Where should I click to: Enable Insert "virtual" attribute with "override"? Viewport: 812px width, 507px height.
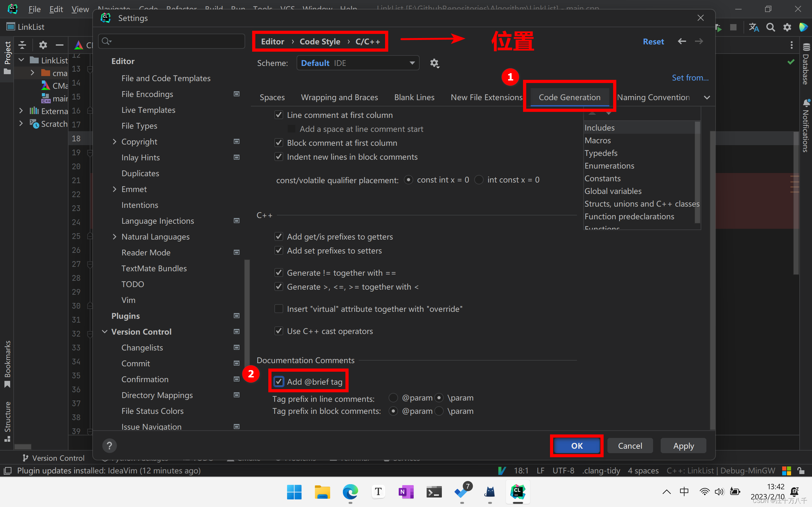[279, 309]
